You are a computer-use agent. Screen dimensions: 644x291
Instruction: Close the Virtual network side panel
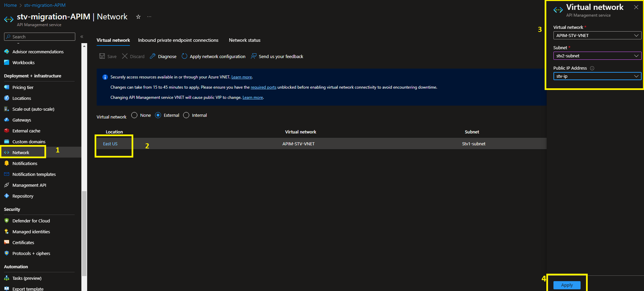(x=636, y=7)
